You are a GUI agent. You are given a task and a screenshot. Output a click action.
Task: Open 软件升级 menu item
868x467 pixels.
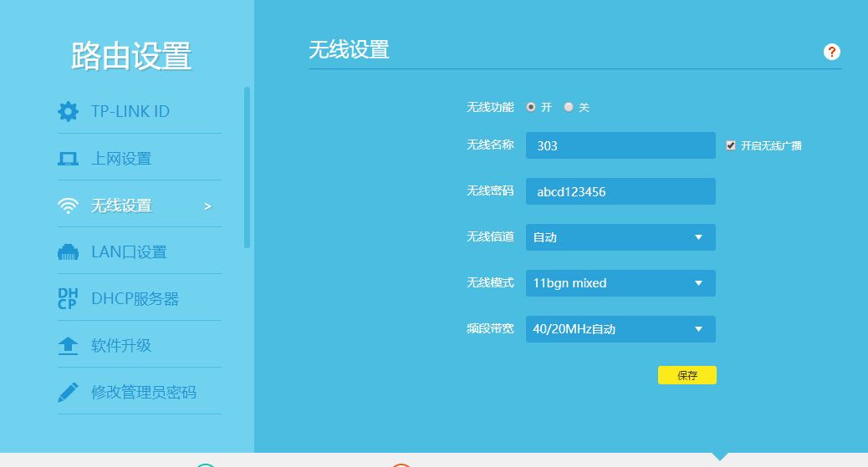[x=140, y=345]
